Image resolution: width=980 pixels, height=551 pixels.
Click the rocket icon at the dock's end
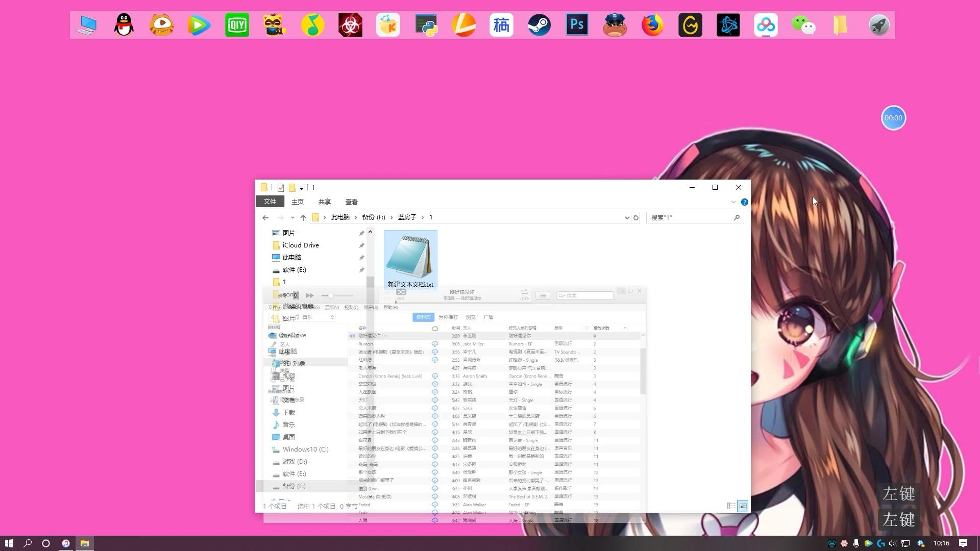(879, 25)
